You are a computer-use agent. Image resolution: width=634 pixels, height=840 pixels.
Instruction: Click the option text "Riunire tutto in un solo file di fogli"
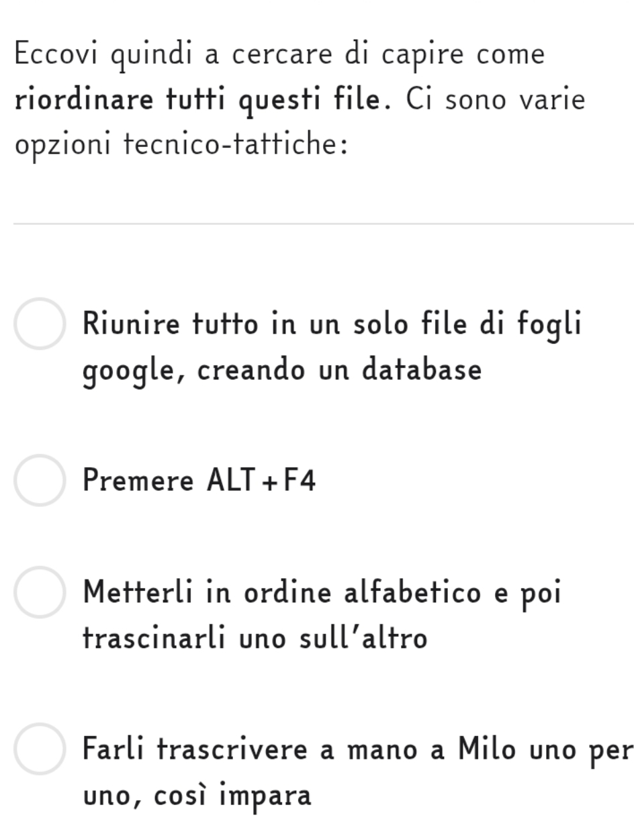(331, 324)
